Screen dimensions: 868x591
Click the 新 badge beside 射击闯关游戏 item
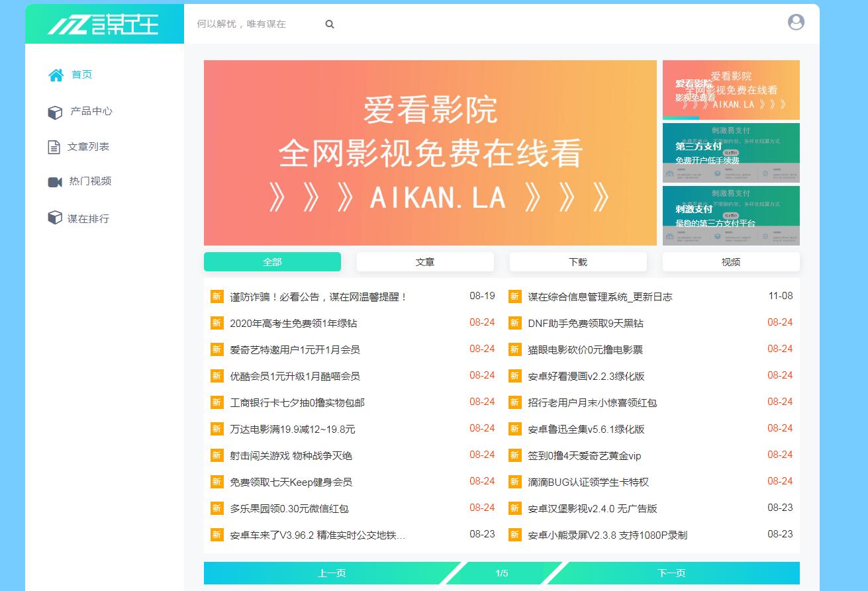[x=217, y=455]
